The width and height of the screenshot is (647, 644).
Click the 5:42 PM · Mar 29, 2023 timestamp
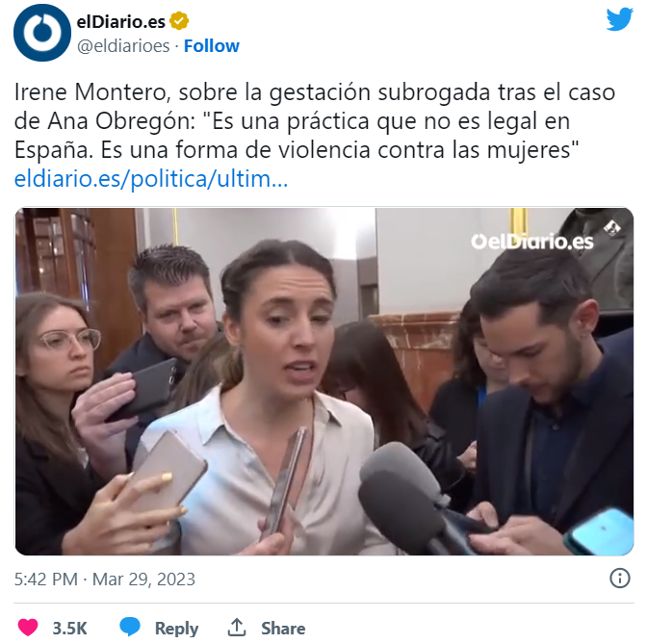click(104, 579)
